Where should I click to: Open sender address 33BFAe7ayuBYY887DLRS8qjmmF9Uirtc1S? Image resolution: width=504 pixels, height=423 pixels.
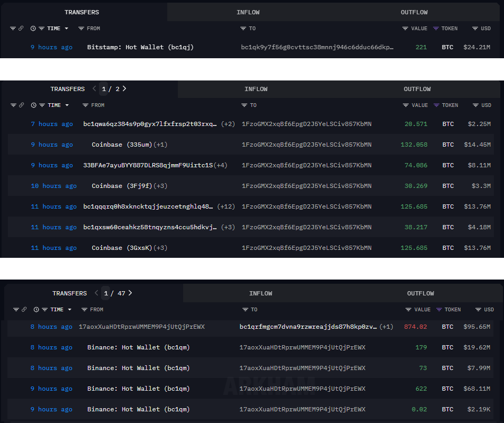point(148,165)
